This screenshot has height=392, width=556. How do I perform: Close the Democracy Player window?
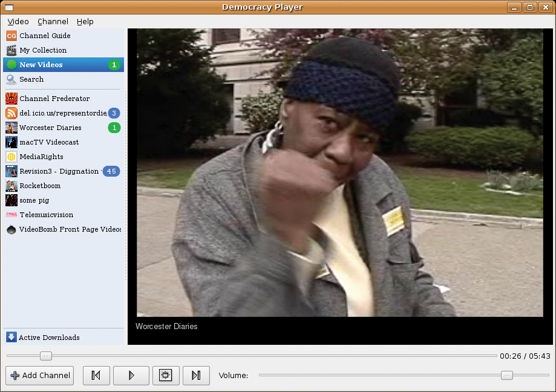[545, 7]
